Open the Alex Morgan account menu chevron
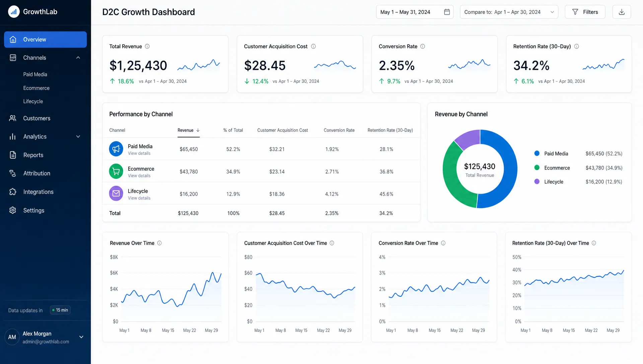 coord(81,337)
